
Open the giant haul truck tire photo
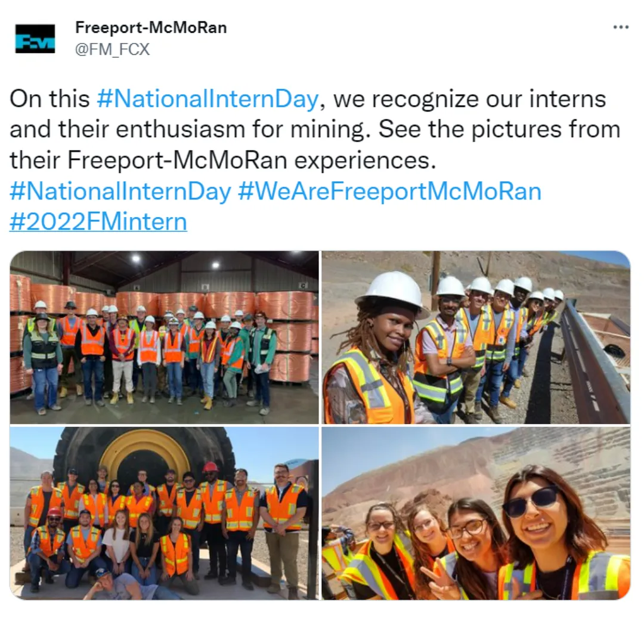click(x=165, y=513)
